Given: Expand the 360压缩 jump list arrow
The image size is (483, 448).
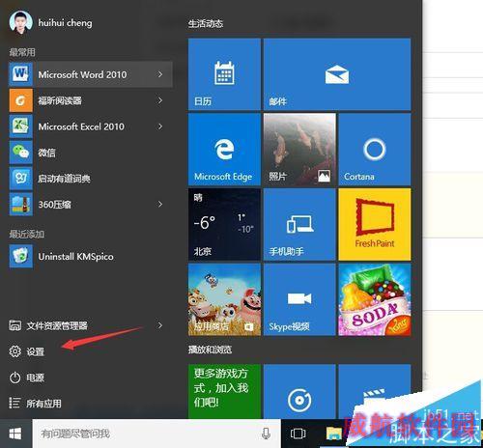Looking at the screenshot, I should [x=160, y=204].
